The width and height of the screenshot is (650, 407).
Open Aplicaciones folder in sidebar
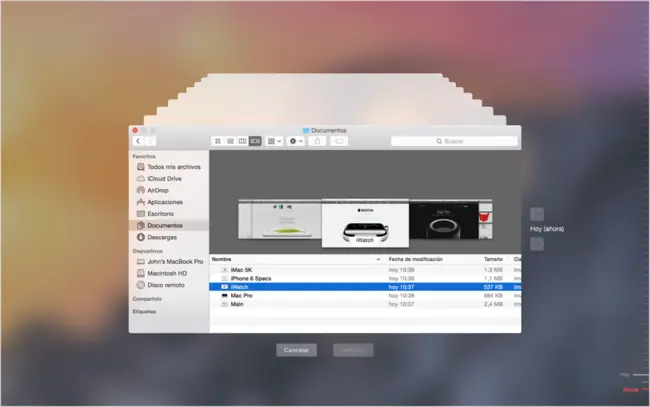(x=165, y=201)
